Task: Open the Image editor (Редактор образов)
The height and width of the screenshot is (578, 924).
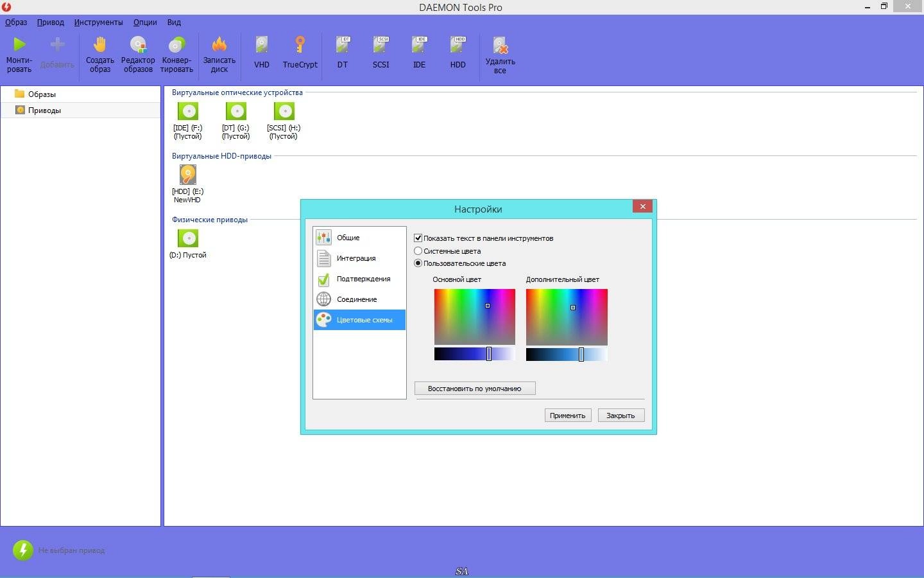Action: click(138, 44)
